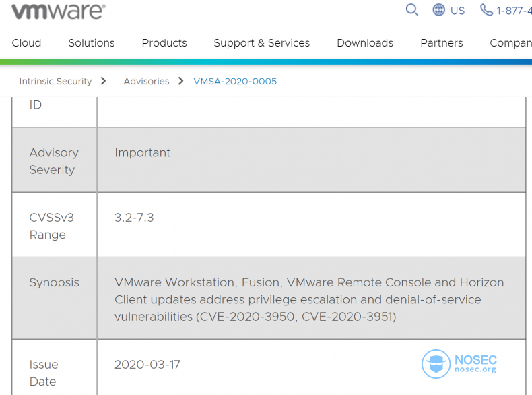Select the 3.2-7.3 range value
Screen dimensions: 532x395
click(x=134, y=218)
